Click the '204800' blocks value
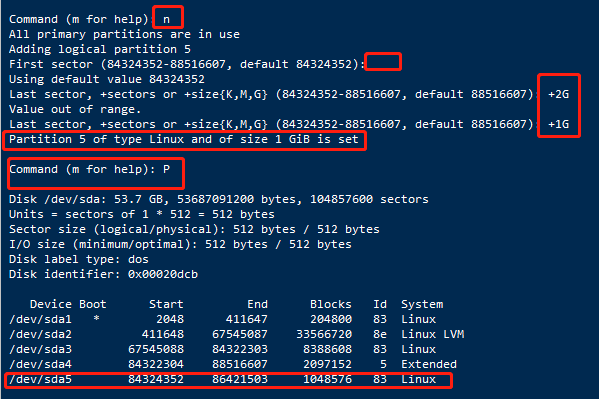 (x=331, y=319)
